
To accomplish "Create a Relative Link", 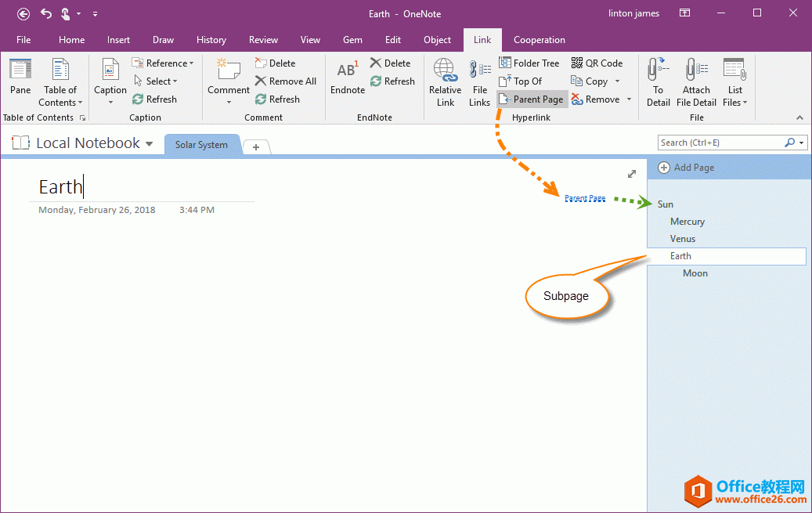I will pos(445,81).
